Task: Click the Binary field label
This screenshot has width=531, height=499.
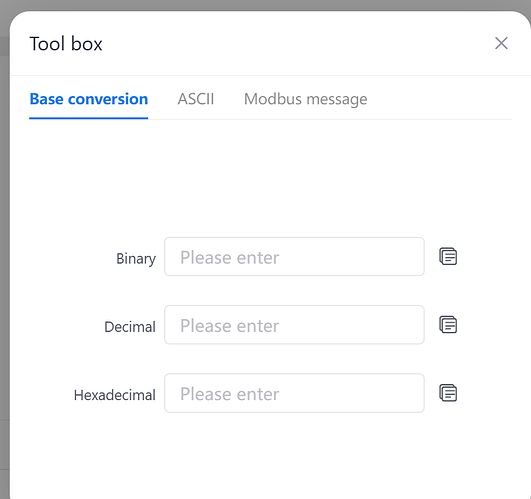Action: (136, 259)
